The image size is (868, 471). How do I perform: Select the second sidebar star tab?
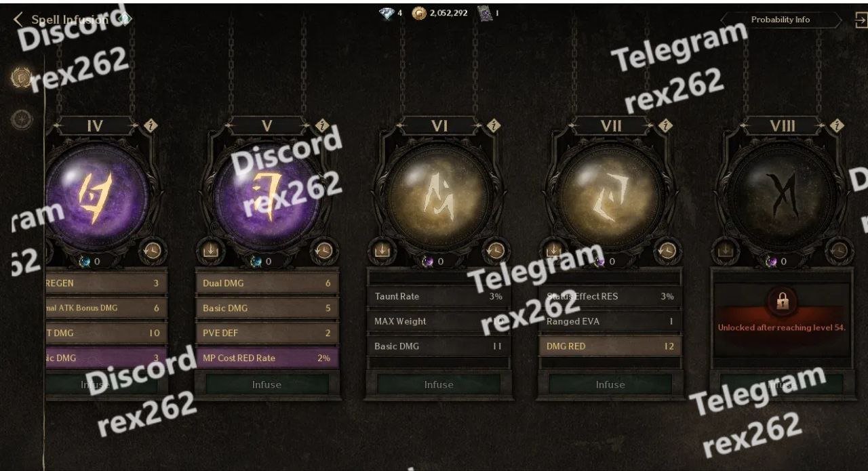pos(22,120)
